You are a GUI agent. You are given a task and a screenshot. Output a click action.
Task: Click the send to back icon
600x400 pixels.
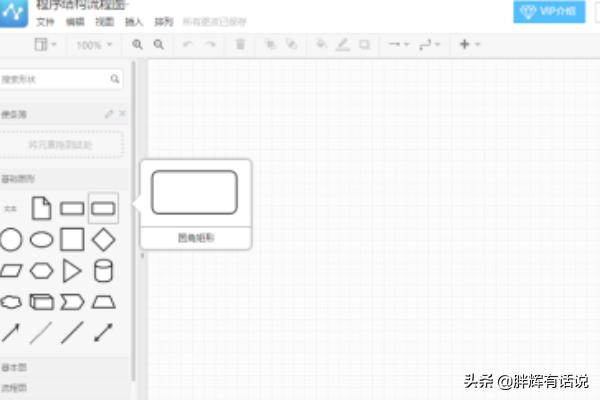click(x=292, y=44)
